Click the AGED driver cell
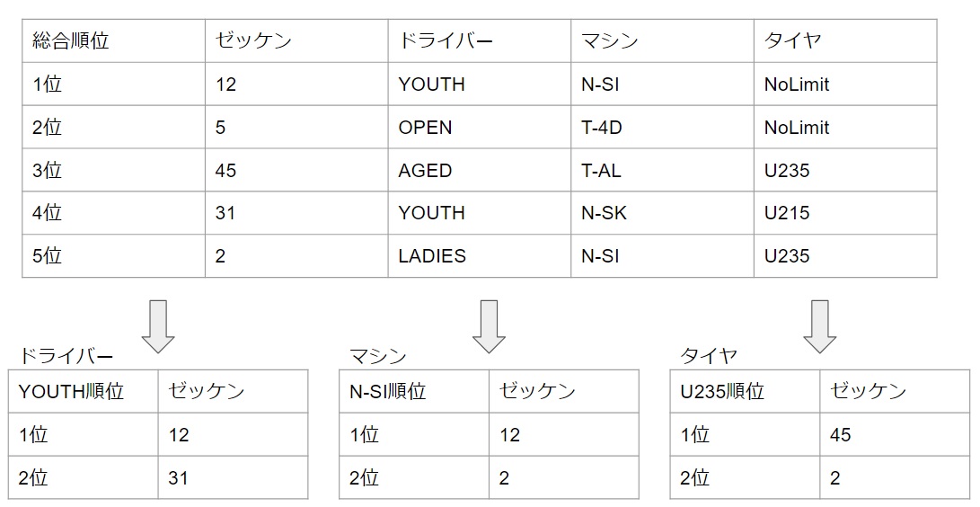The image size is (980, 507). click(479, 171)
